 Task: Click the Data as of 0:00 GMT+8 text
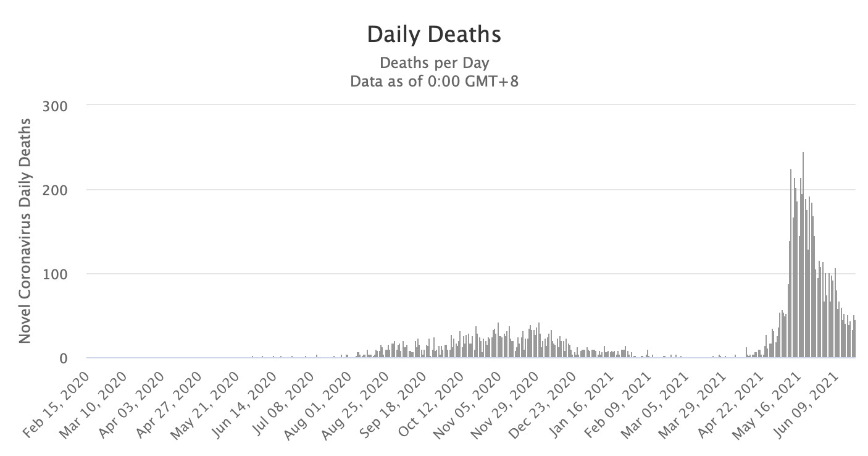pos(434,82)
